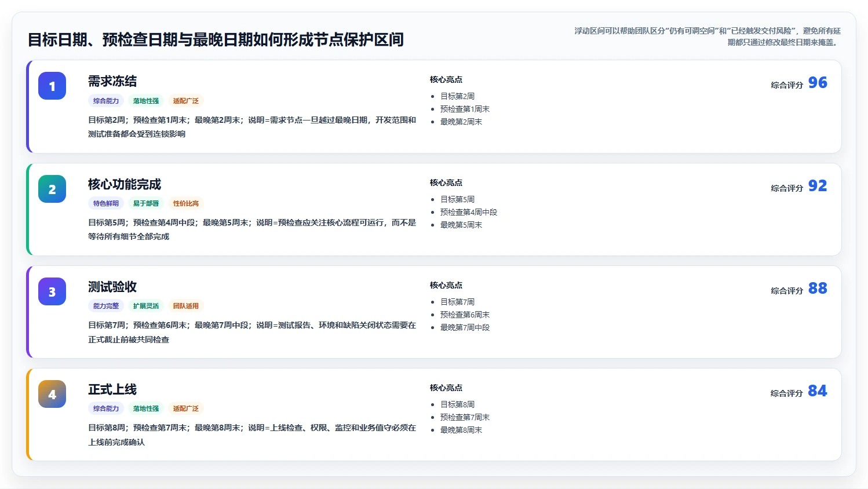Click the 核心亮点 heading in 需求冻结 card
The height and width of the screenshot is (489, 868).
click(x=446, y=79)
